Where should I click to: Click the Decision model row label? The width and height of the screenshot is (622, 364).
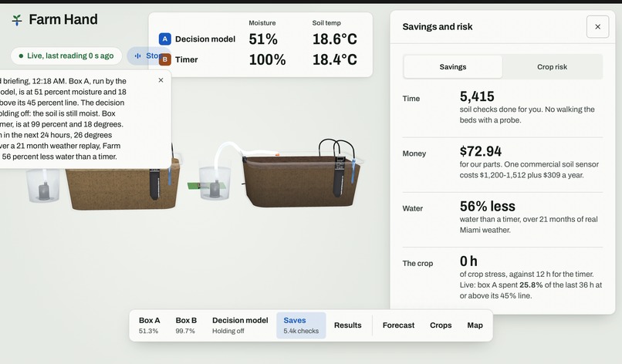(x=205, y=39)
